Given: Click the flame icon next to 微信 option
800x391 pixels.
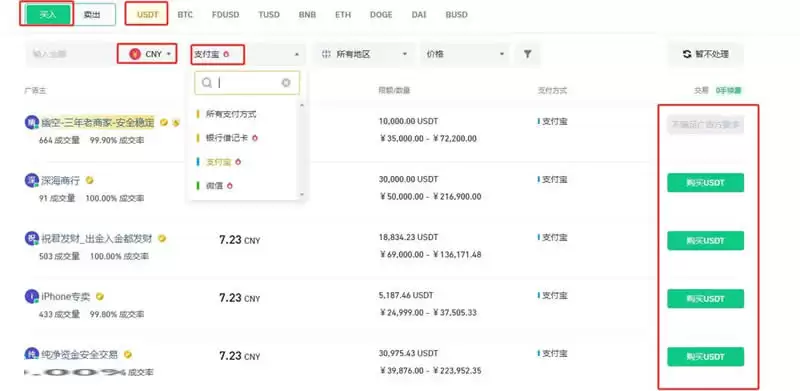Looking at the screenshot, I should (230, 186).
